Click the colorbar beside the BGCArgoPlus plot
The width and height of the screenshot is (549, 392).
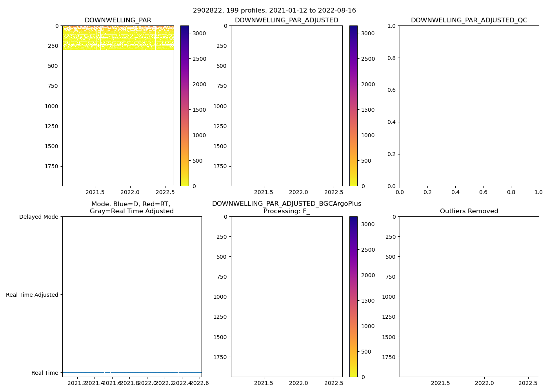pos(353,297)
